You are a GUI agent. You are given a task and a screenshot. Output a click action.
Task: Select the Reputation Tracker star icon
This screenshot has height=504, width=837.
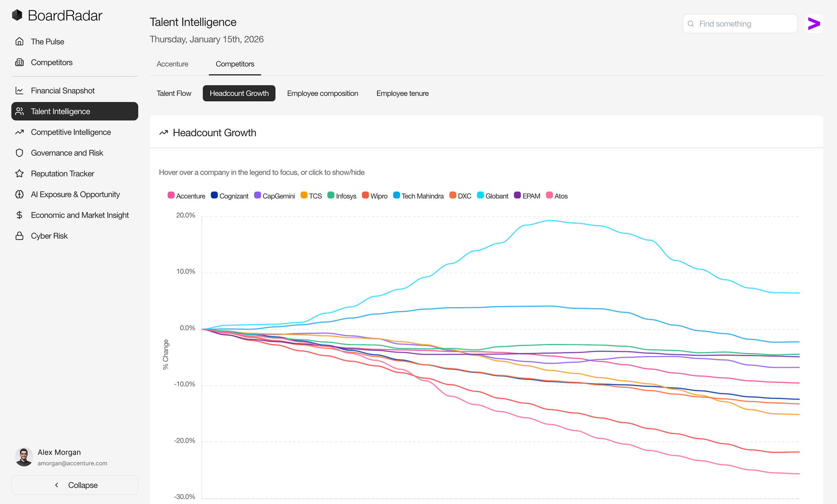click(x=20, y=174)
